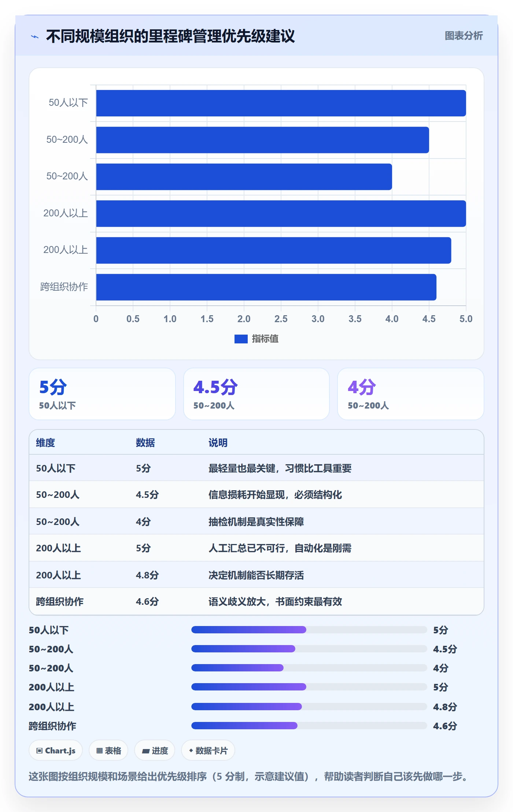Click the 50人以下 y-axis label
Viewport: 513px width, 812px height.
point(68,103)
